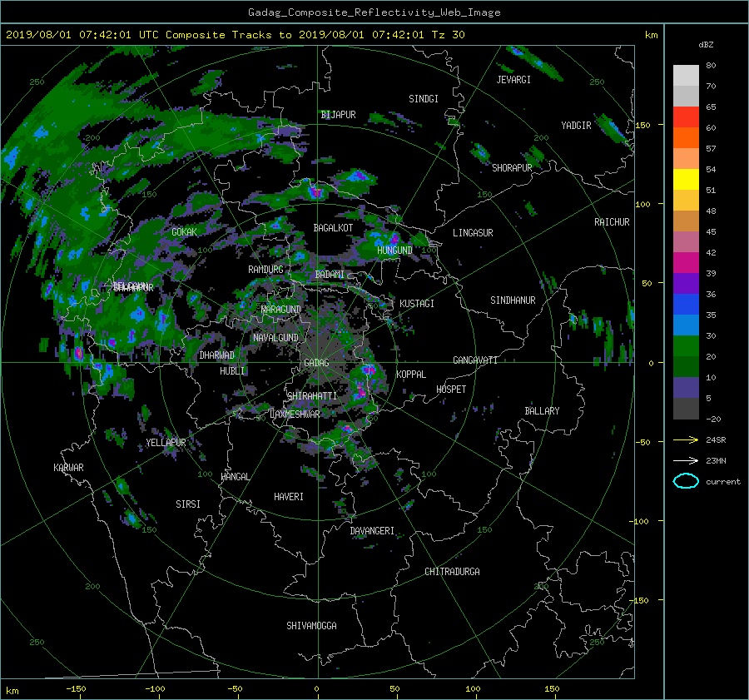Click the '24SR' legend label
Viewport: 749px width, 700px height.
click(716, 439)
